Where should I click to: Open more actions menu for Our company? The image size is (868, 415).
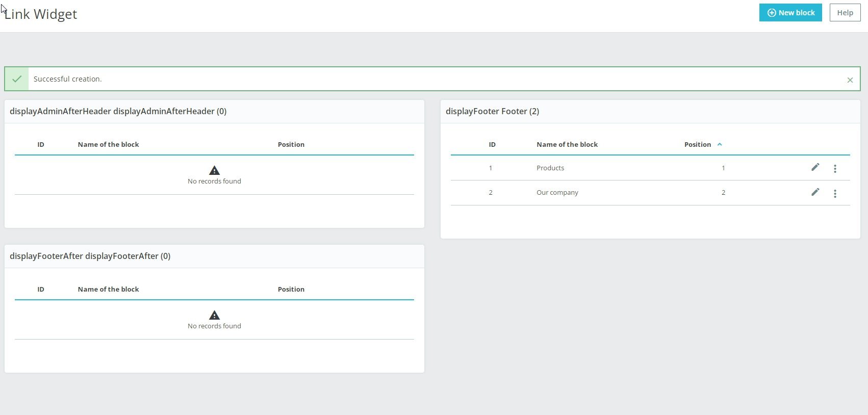pos(835,194)
